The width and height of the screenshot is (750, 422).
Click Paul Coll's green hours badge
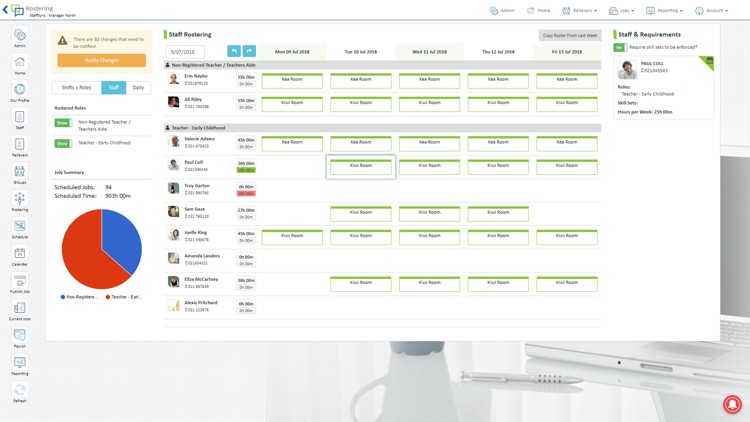(246, 170)
